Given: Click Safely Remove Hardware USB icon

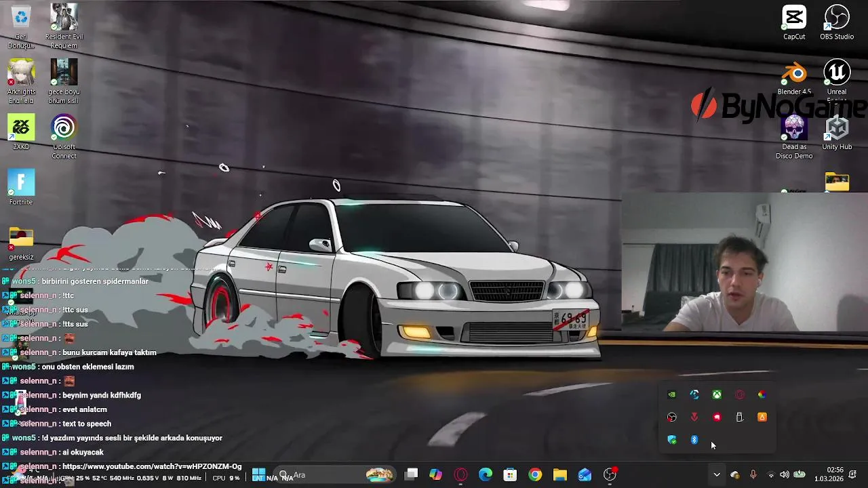Looking at the screenshot, I should click(x=740, y=418).
